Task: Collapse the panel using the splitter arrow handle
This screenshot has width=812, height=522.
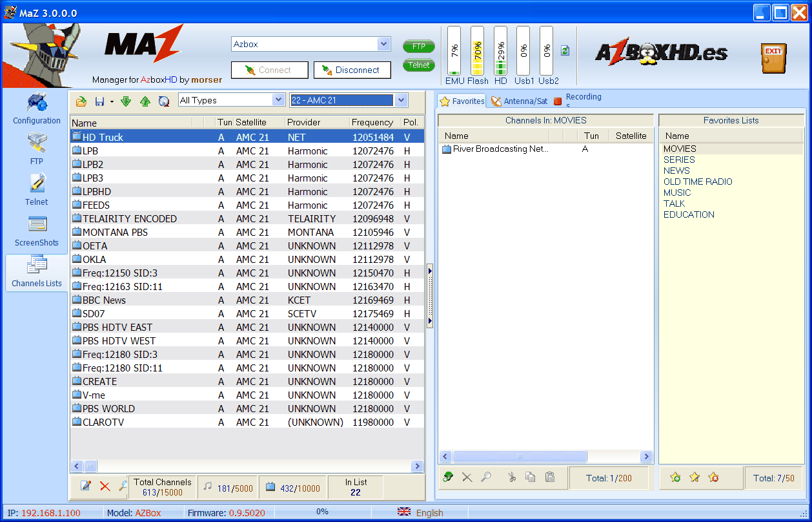Action: (430, 297)
